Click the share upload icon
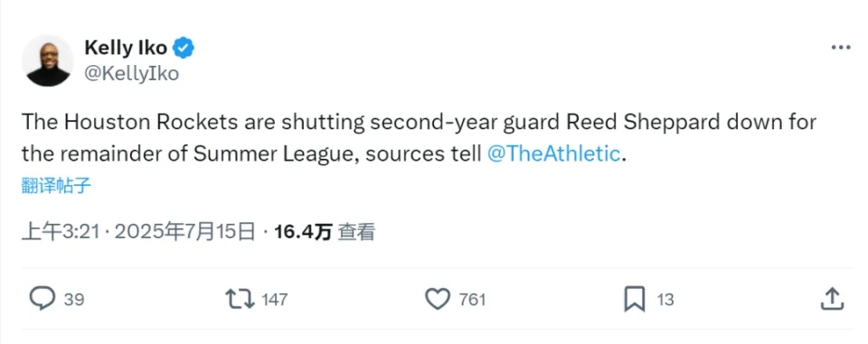Image resolution: width=868 pixels, height=344 pixels. [x=832, y=299]
